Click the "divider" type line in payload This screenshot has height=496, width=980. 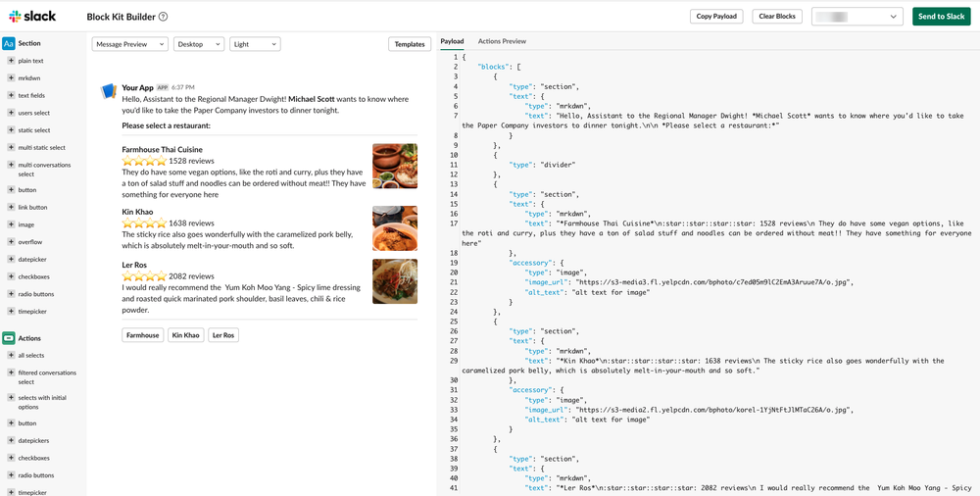pyautogui.click(x=542, y=165)
